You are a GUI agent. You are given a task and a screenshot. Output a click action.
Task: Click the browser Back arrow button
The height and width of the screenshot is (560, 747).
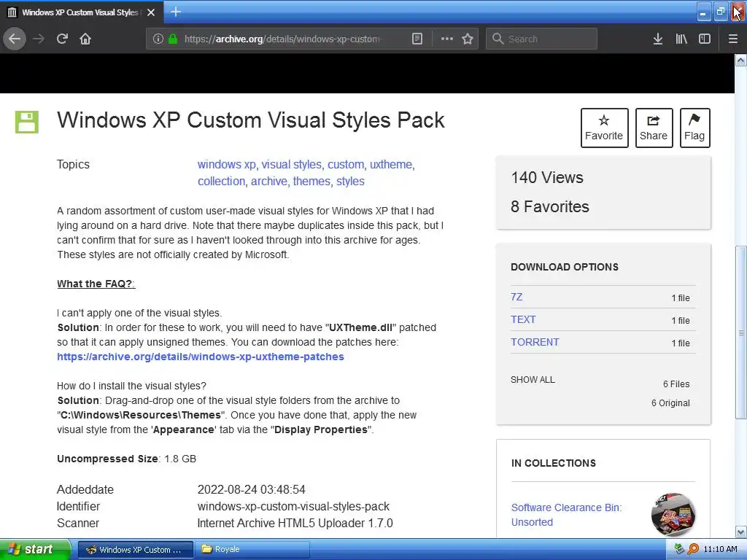pos(15,39)
